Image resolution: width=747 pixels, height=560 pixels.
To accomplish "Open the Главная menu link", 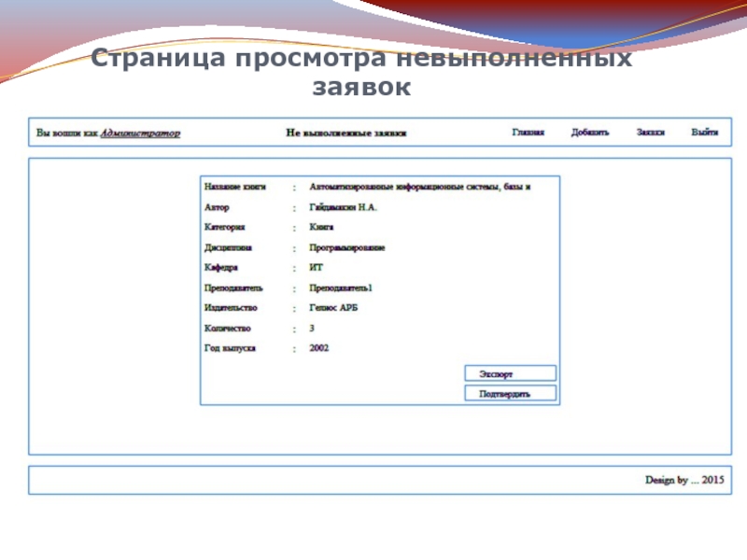I will (x=528, y=133).
